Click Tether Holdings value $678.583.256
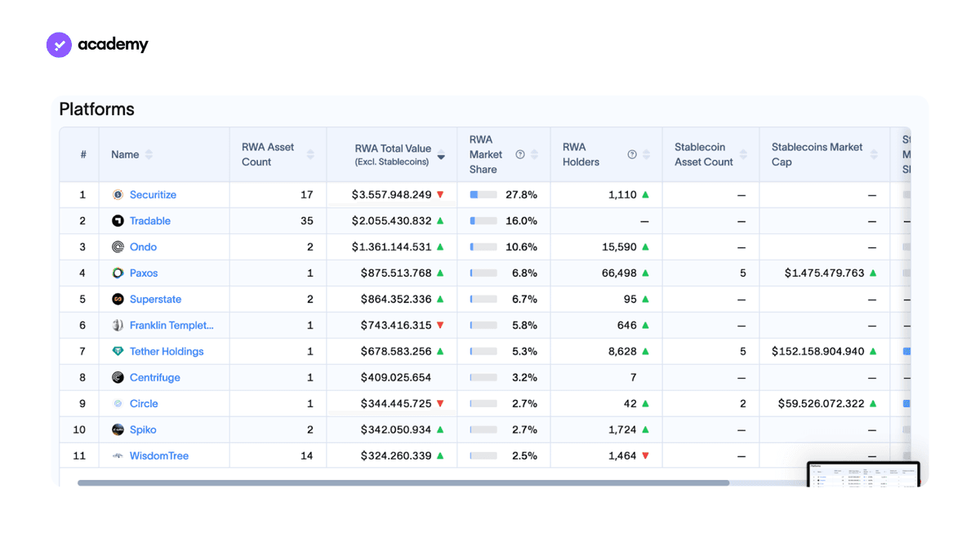This screenshot has width=980, height=551. coord(396,351)
